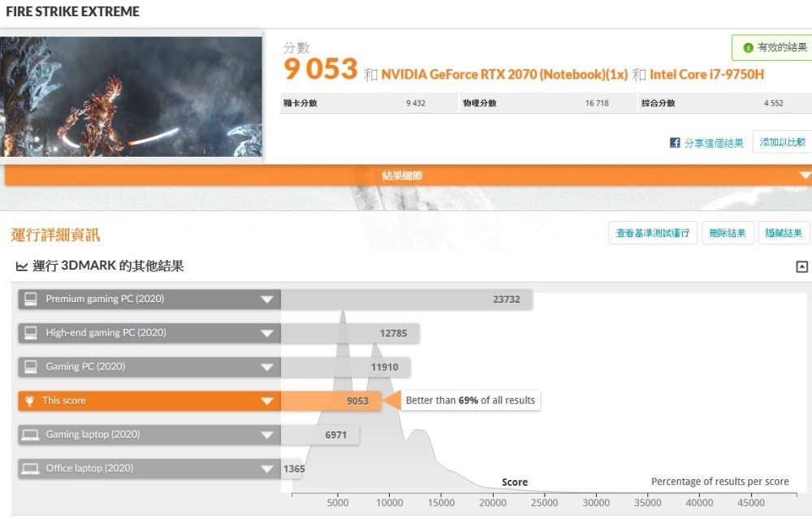Image resolution: width=812 pixels, height=519 pixels.
Task: Click the 10000 axis label on the chart
Action: tap(390, 503)
